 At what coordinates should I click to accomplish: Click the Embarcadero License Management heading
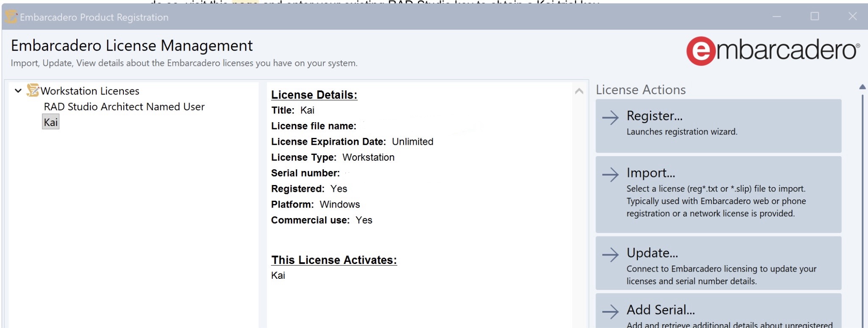click(132, 45)
